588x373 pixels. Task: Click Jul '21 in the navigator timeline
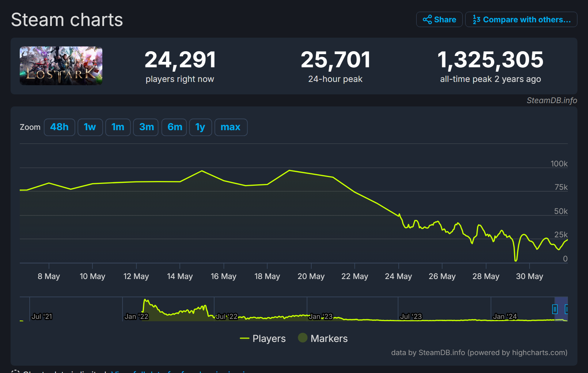click(x=42, y=316)
